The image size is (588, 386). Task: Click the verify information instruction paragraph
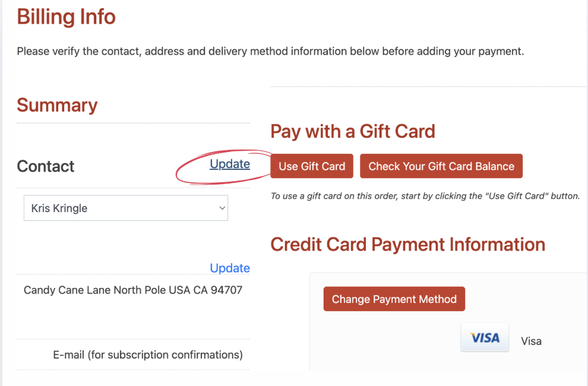(270, 51)
